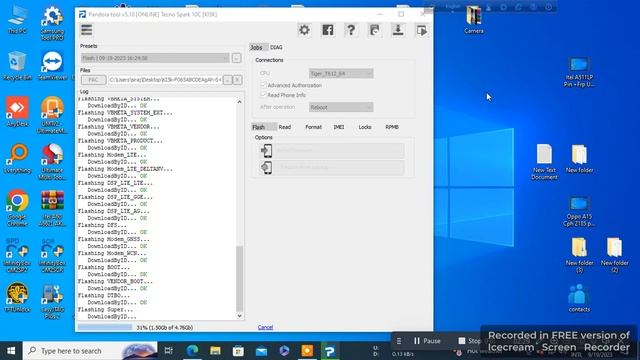Open Itel A511LP Pin Frp video file
640x360 pixels.
point(579,72)
